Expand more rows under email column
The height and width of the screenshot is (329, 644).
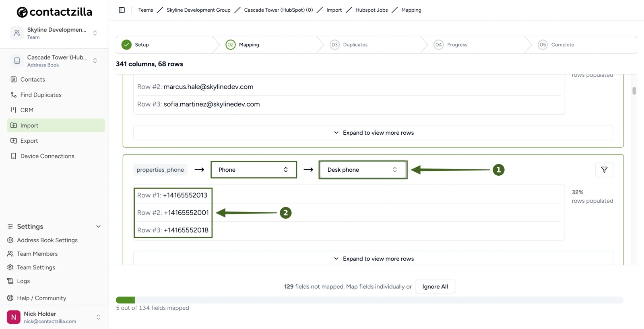[373, 133]
